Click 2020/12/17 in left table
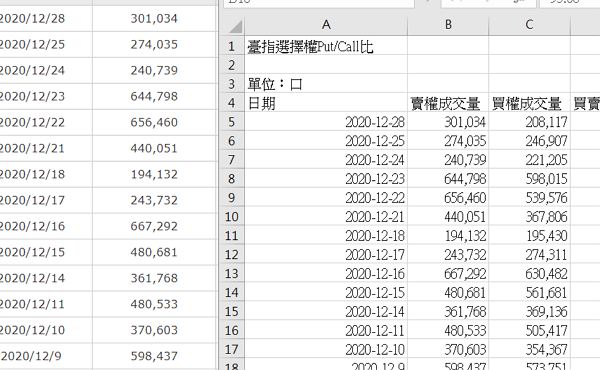 [x=32, y=200]
